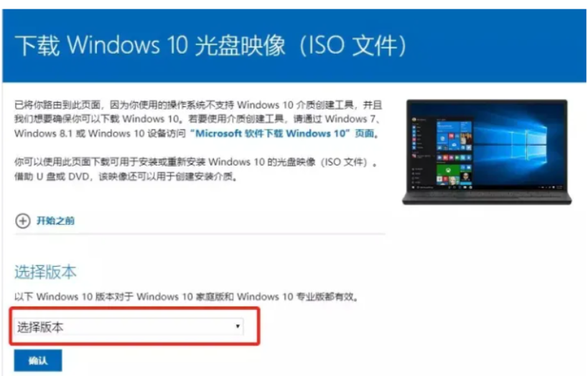Click the laptop keyboard base in the picture
The image size is (588, 376).
coord(487,196)
